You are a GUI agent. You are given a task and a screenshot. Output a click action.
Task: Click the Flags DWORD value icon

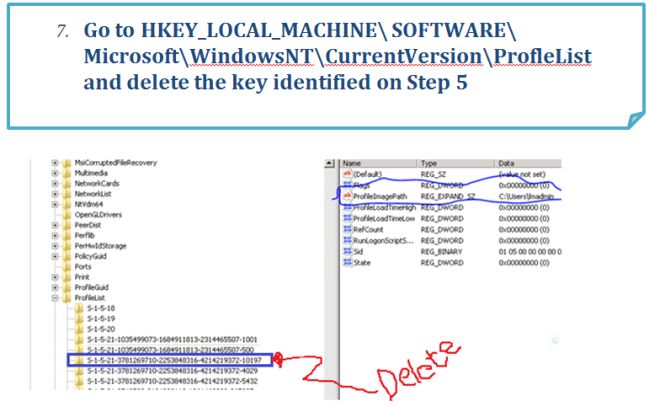click(x=347, y=185)
